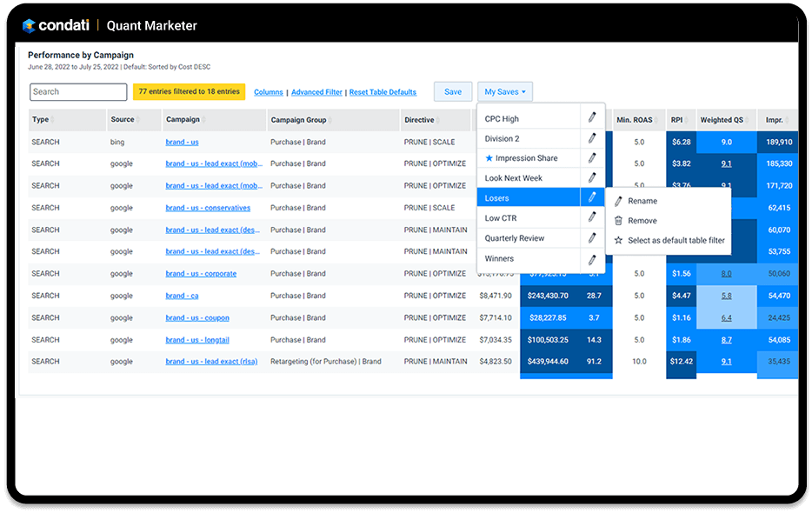Click the 8.0 Weighted QS link
Viewport: 812px width, 513px height.
click(x=727, y=274)
